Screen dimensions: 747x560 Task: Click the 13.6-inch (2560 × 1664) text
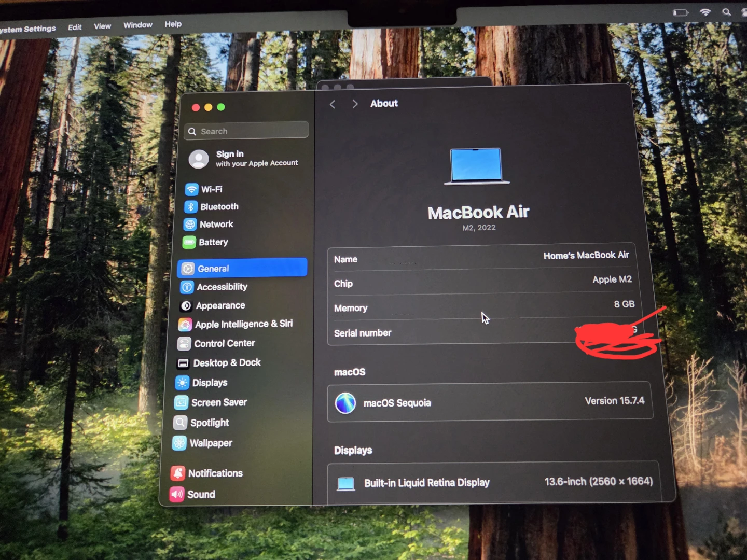pyautogui.click(x=598, y=482)
